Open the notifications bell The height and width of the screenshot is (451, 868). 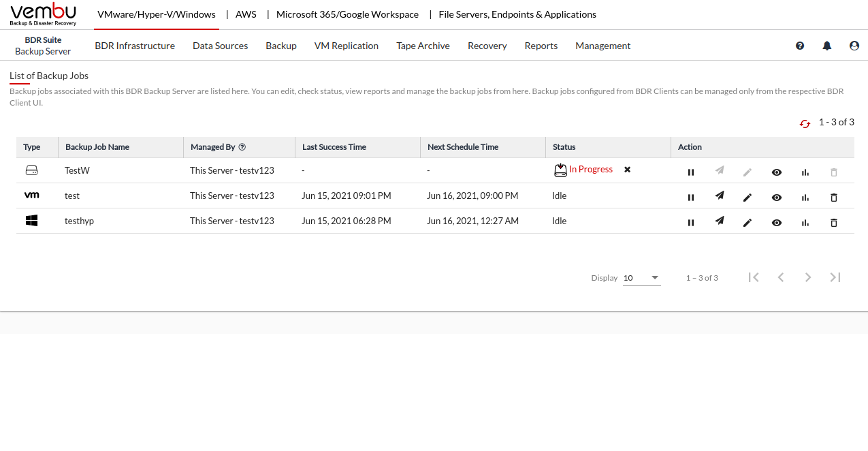(826, 46)
